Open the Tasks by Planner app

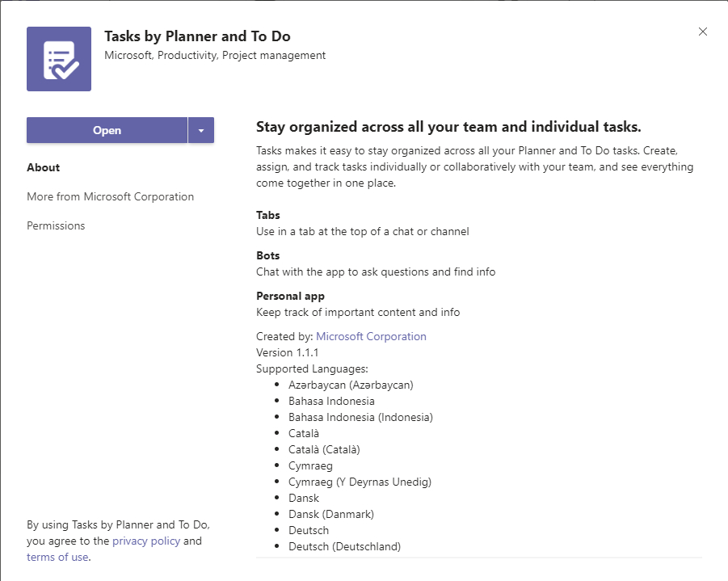[107, 130]
